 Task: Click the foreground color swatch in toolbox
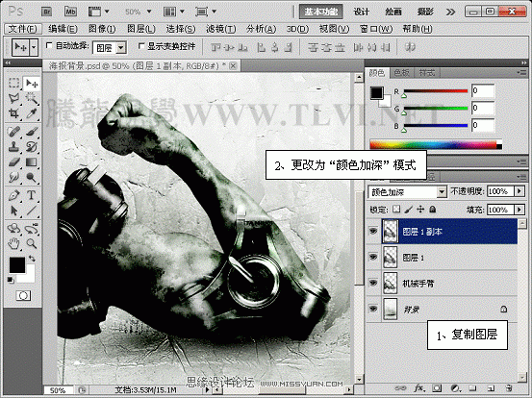click(17, 264)
